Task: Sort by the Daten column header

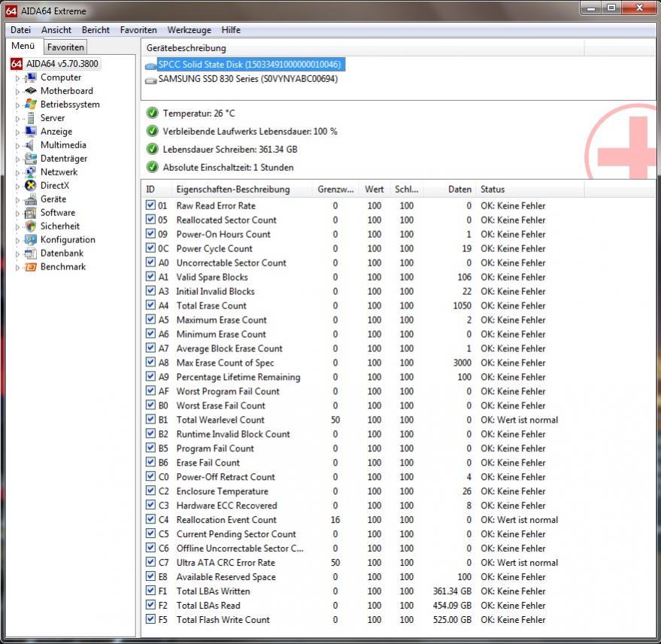Action: pos(450,190)
